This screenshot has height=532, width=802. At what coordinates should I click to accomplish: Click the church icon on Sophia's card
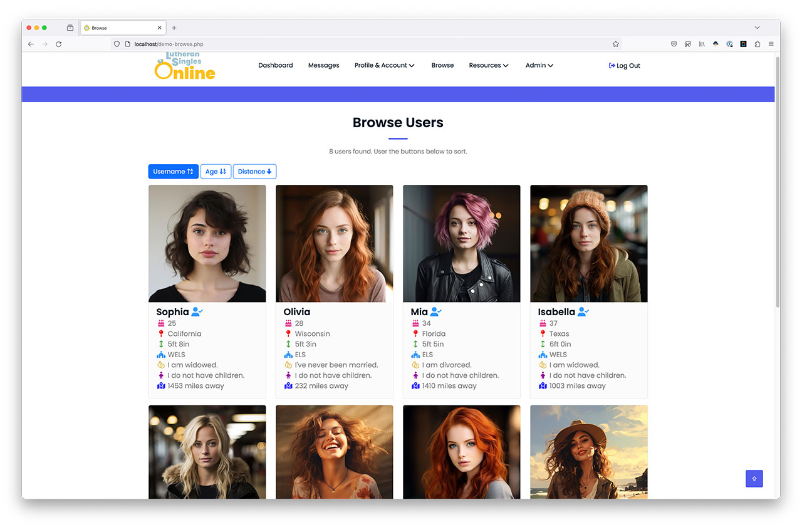coord(161,355)
